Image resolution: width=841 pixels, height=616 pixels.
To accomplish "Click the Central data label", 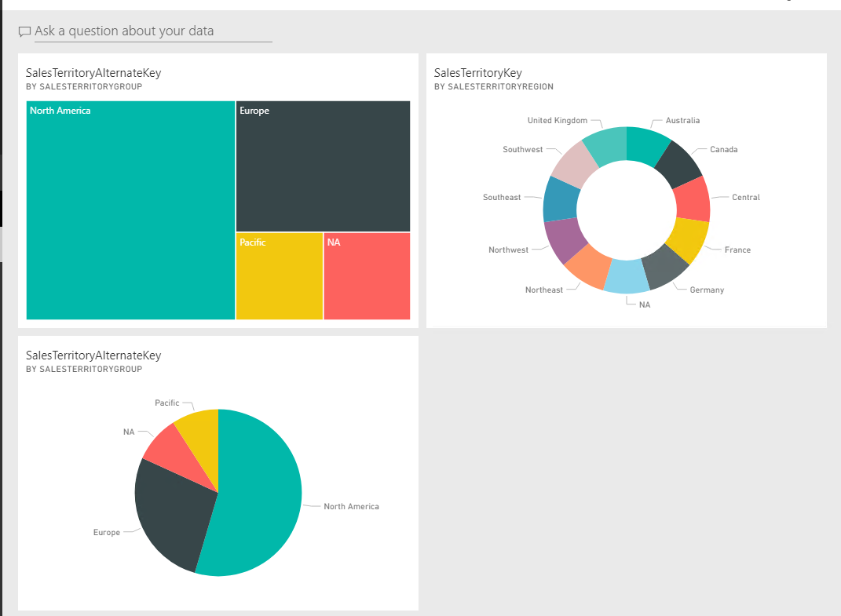I will point(745,197).
